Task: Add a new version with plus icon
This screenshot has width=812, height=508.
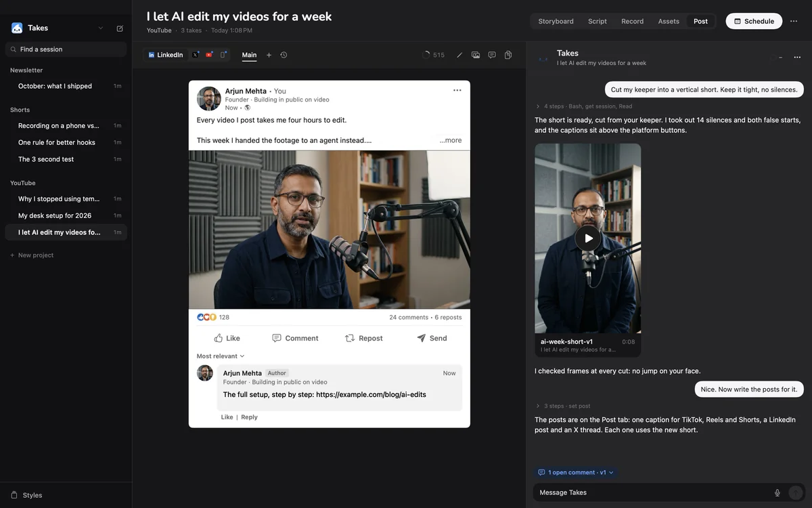Action: tap(269, 55)
